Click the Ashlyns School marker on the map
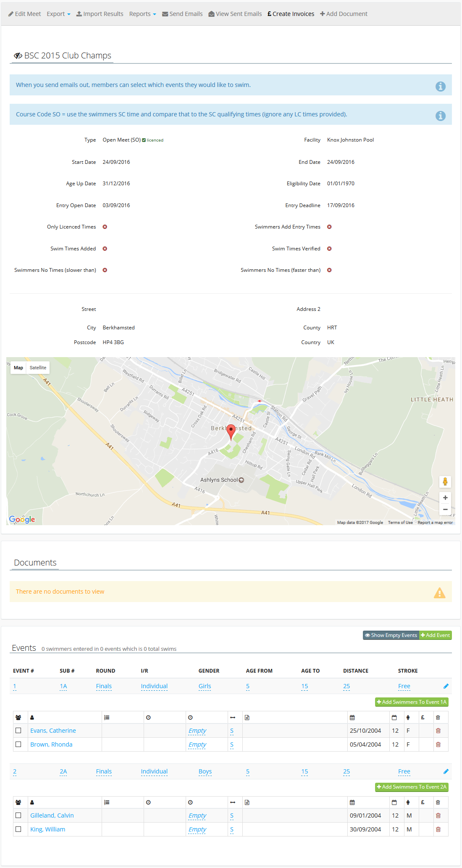The width and height of the screenshot is (462, 868). [241, 480]
